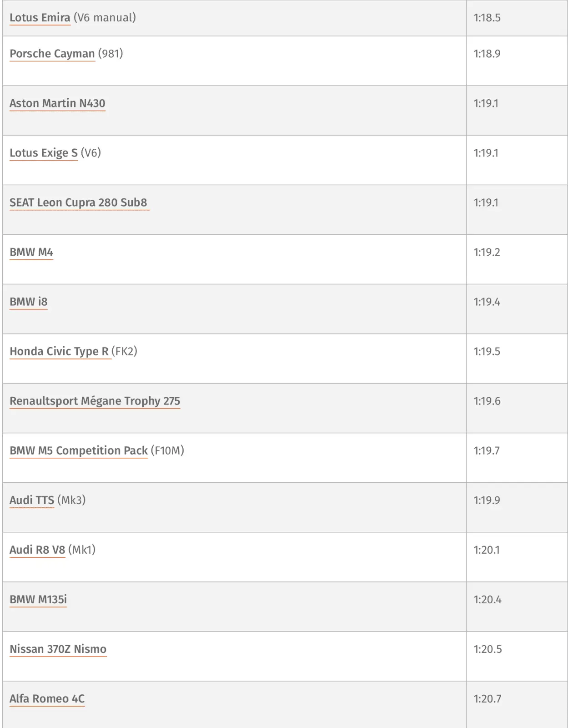Open the Audi TTS link
568x728 pixels.
click(x=31, y=500)
